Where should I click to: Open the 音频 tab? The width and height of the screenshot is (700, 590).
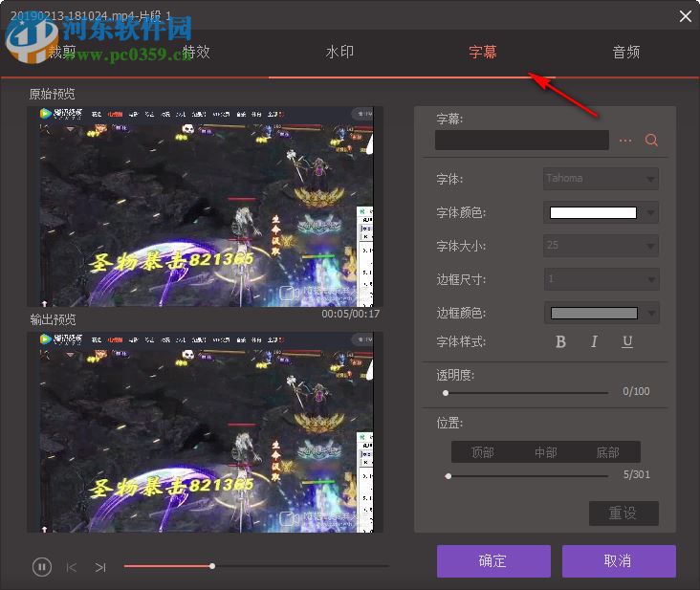tap(626, 53)
